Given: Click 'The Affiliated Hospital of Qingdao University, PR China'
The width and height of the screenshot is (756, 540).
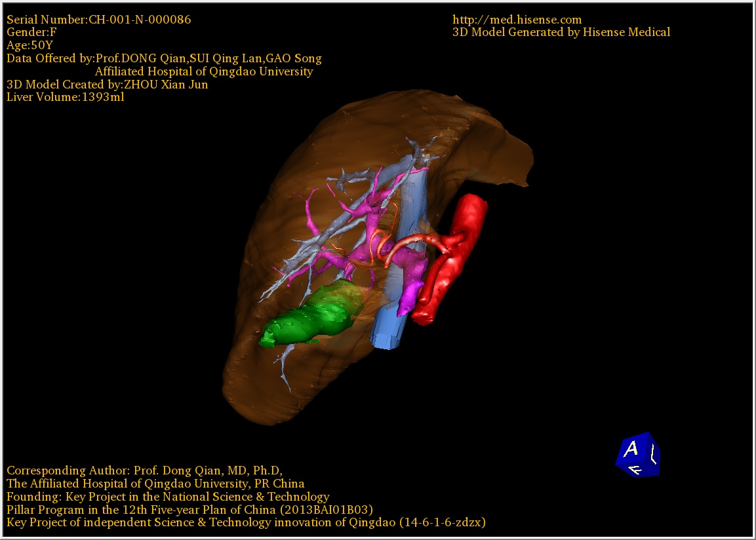Looking at the screenshot, I should (155, 484).
